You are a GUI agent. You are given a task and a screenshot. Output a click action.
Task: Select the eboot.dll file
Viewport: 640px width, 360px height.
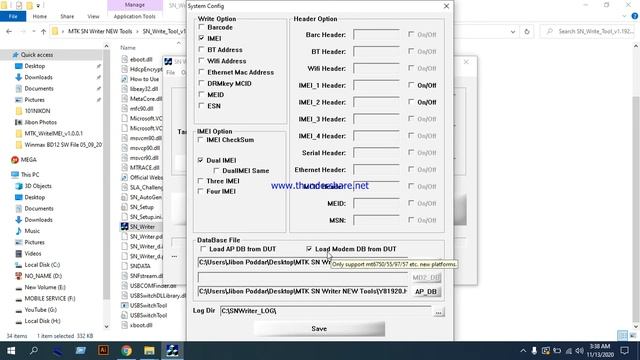click(x=141, y=59)
